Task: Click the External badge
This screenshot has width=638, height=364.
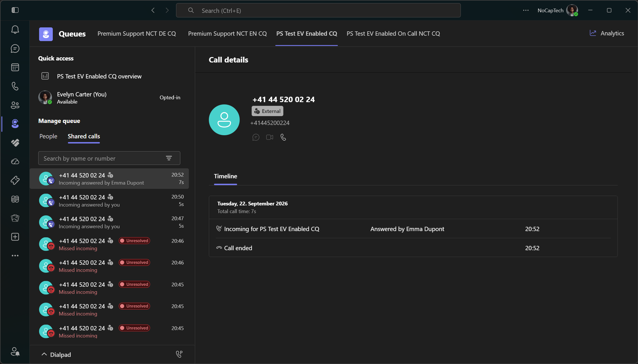Action: pyautogui.click(x=267, y=111)
